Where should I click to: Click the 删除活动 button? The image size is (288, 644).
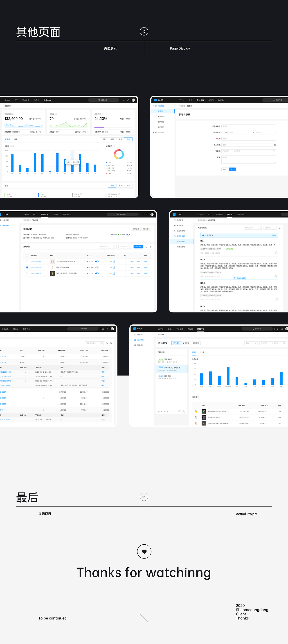tap(136, 229)
